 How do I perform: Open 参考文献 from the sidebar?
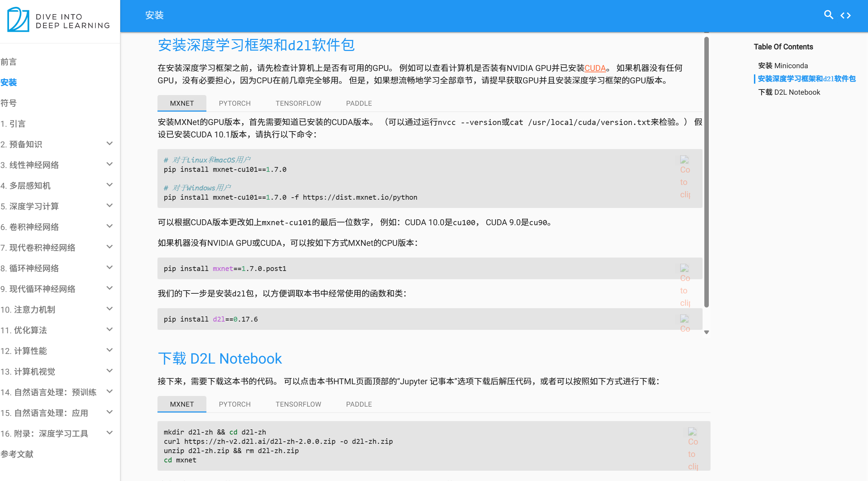click(x=17, y=454)
